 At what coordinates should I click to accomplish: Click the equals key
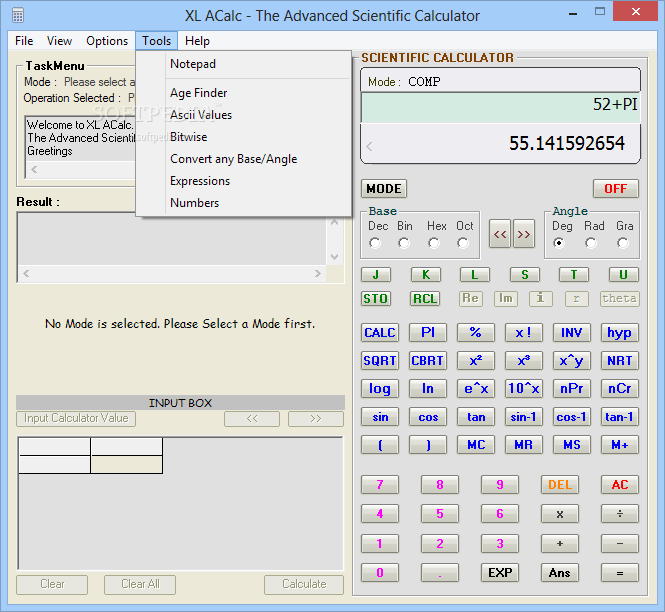620,573
